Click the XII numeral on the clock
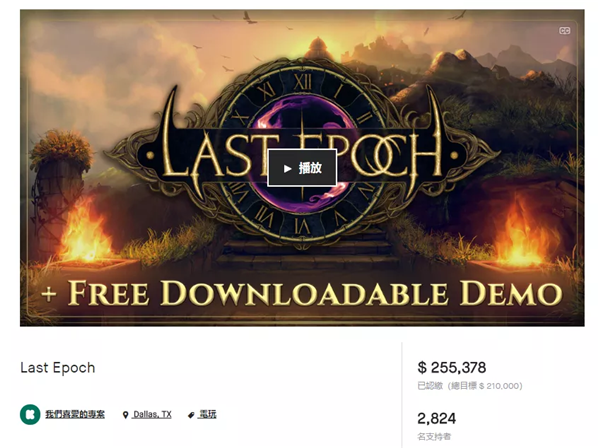This screenshot has height=448, width=600. tap(302, 82)
